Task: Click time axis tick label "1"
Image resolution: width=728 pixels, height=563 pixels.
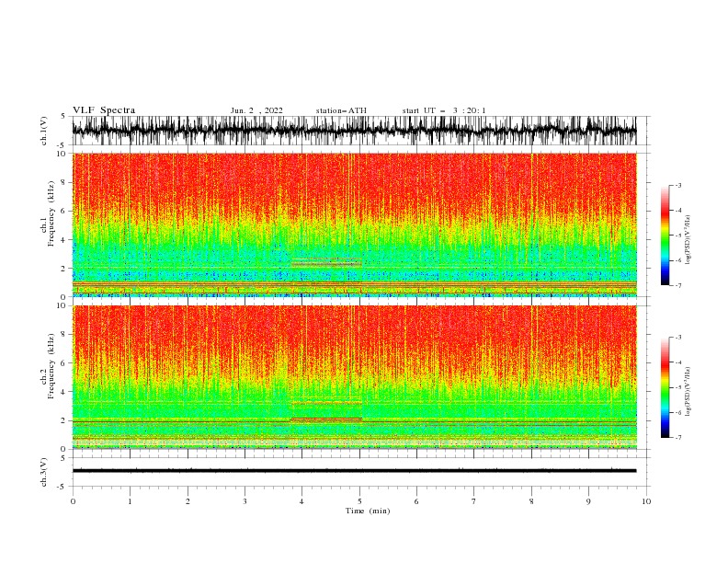Action: 130,501
